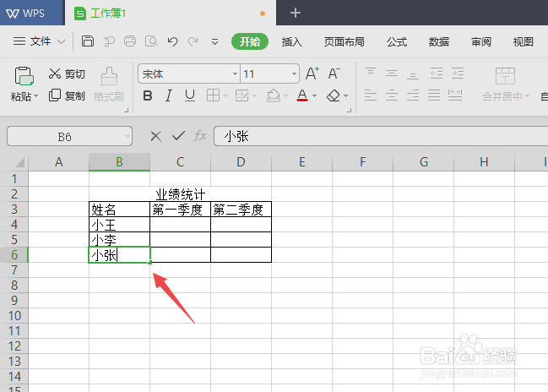Open the 页面布局 Page Layout tab
This screenshot has width=548, height=392.
click(x=344, y=42)
